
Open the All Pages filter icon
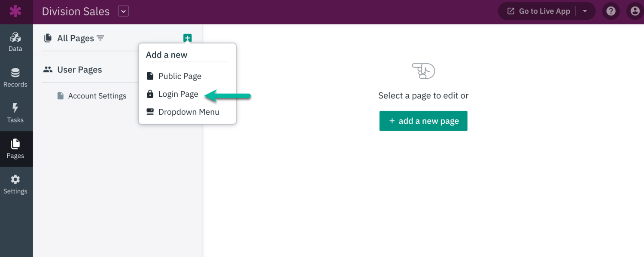pos(100,38)
